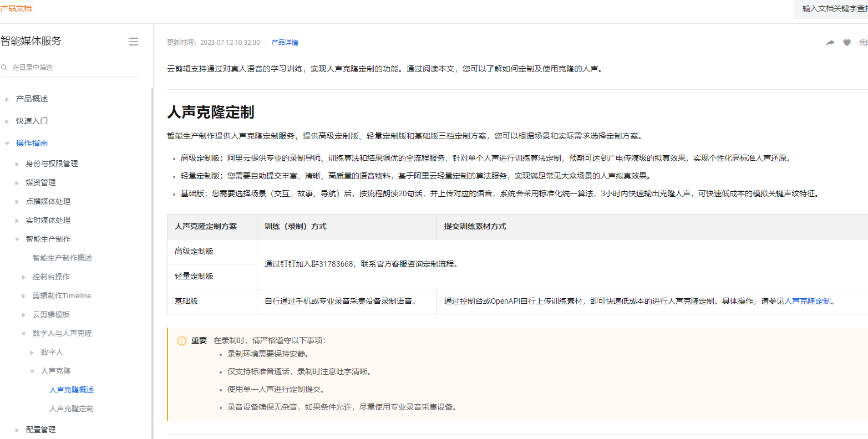The image size is (868, 439).
Task: Expand the 点播媒体处理 arrow
Action: pyautogui.click(x=17, y=202)
